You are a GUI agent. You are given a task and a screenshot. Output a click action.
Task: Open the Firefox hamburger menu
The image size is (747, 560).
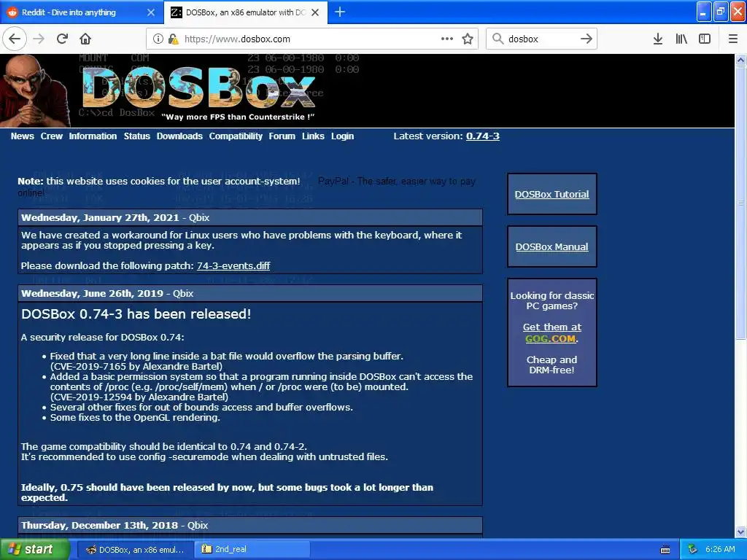pyautogui.click(x=732, y=39)
